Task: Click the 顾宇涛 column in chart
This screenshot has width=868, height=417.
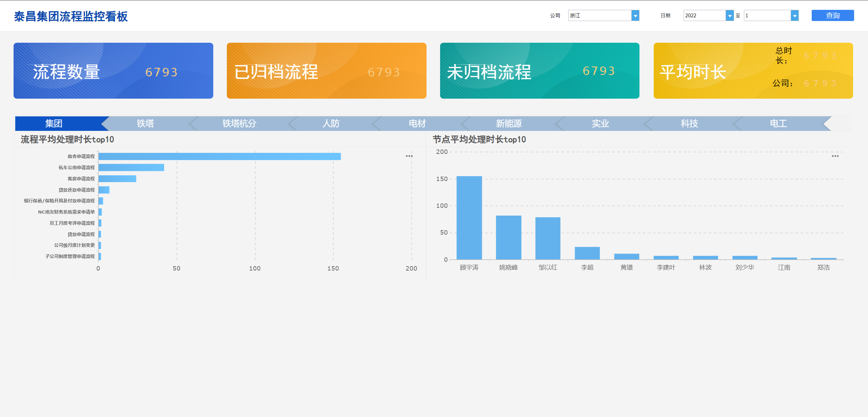Action: pyautogui.click(x=469, y=218)
